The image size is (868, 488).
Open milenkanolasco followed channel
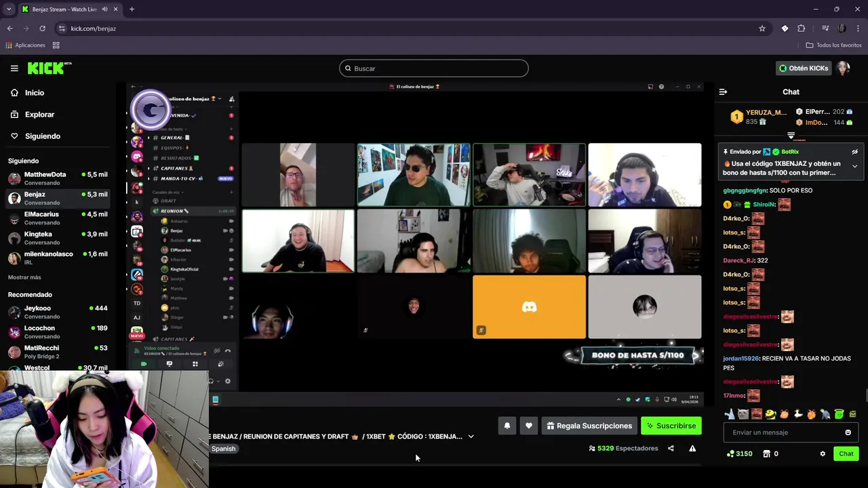[x=58, y=258]
